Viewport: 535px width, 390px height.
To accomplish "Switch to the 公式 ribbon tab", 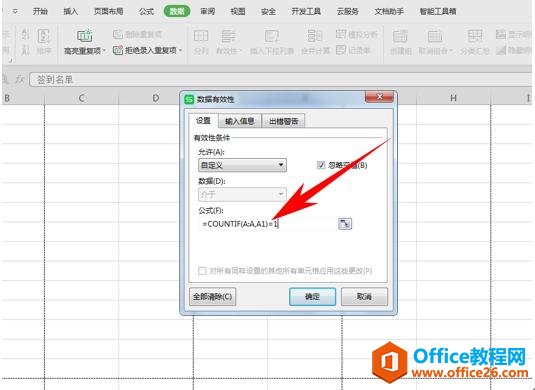I will click(x=146, y=12).
